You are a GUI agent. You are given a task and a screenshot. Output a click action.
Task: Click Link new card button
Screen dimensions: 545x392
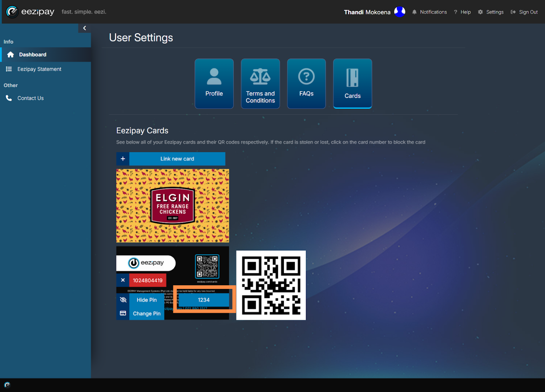click(177, 159)
